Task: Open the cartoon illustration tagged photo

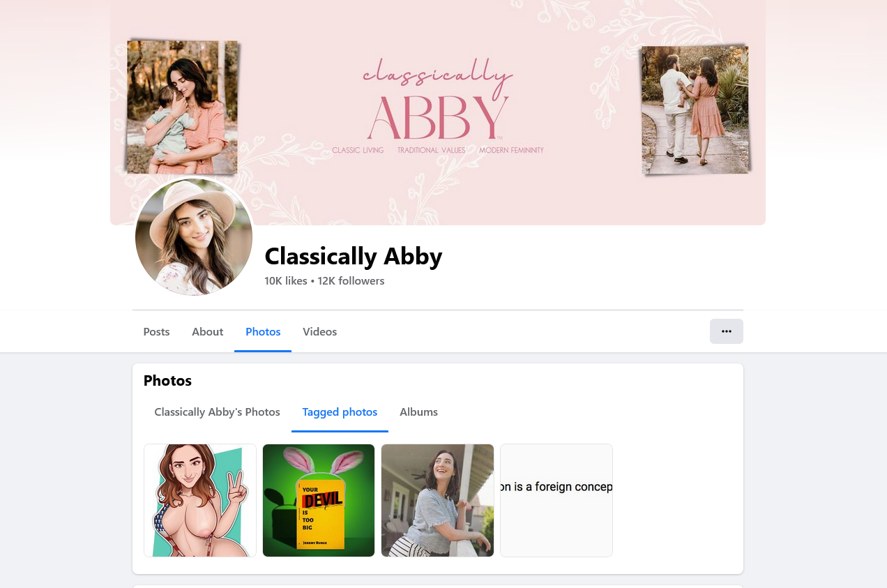Action: 200,500
